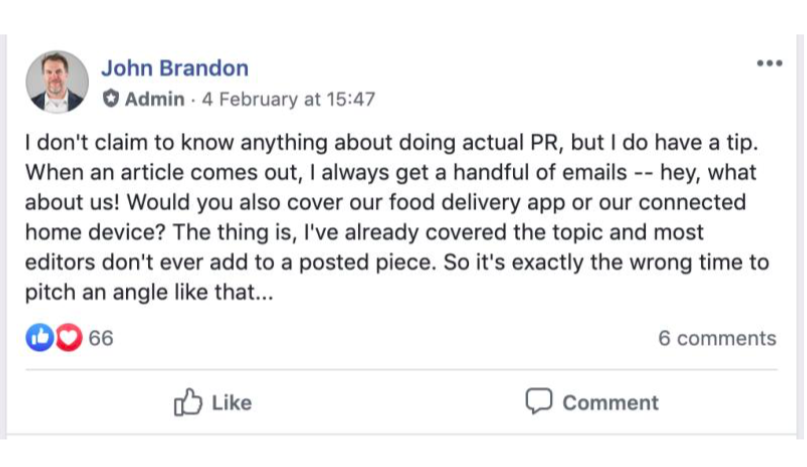Image resolution: width=807 pixels, height=467 pixels.
Task: Open the 4 February at 15:47 timestamp
Action: tap(290, 99)
